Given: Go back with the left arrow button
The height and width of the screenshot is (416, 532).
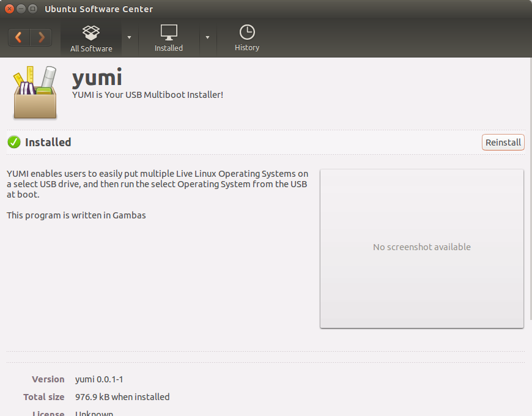Looking at the screenshot, I should (x=19, y=37).
